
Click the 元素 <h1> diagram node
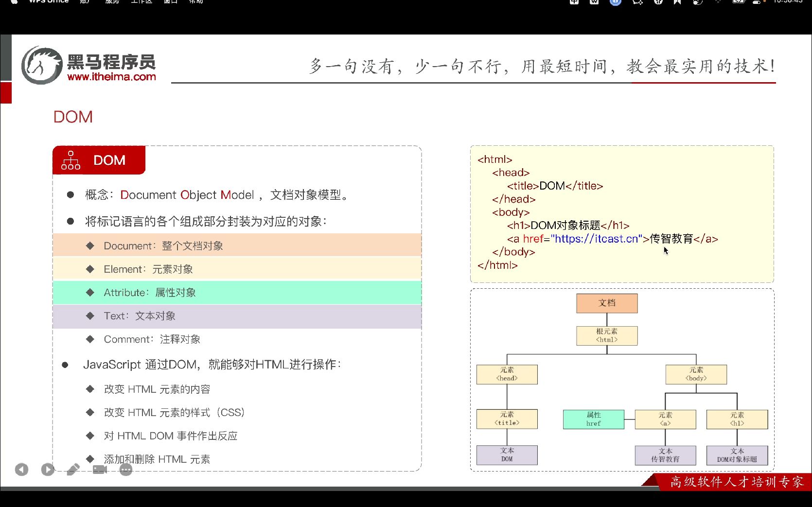[737, 420]
